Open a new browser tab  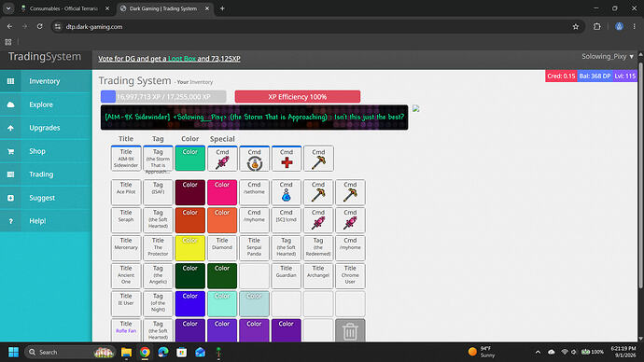(x=222, y=8)
